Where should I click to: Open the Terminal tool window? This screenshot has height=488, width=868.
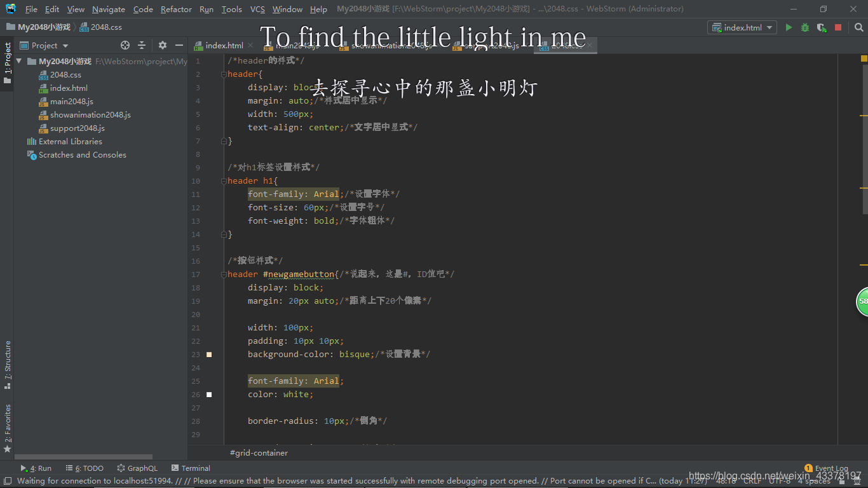191,468
